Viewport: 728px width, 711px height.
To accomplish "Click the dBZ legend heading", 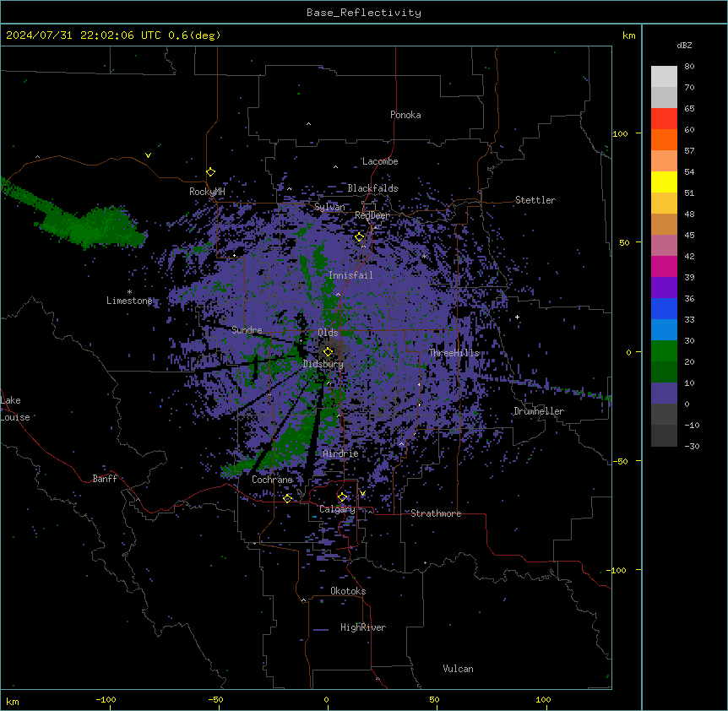I will (684, 46).
